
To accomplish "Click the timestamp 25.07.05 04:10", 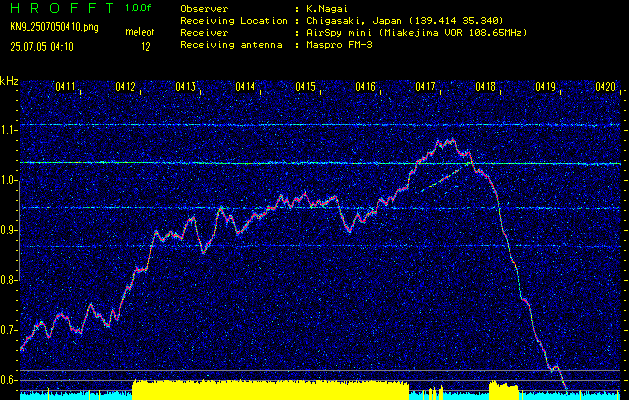I will [42, 47].
